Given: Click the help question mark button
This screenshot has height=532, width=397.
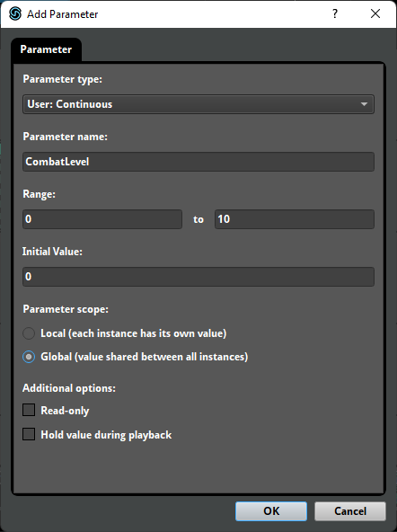Looking at the screenshot, I should [335, 13].
